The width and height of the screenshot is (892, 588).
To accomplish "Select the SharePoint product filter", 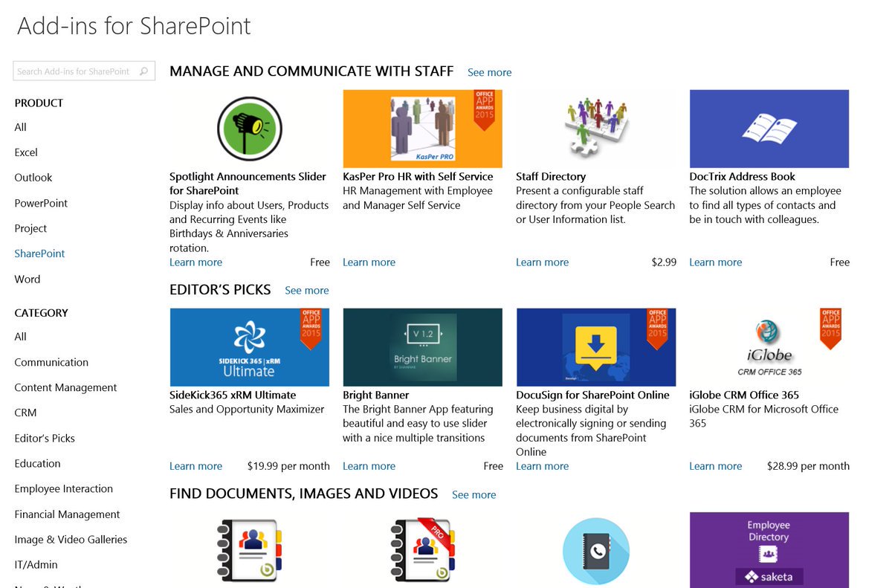I will pos(39,253).
